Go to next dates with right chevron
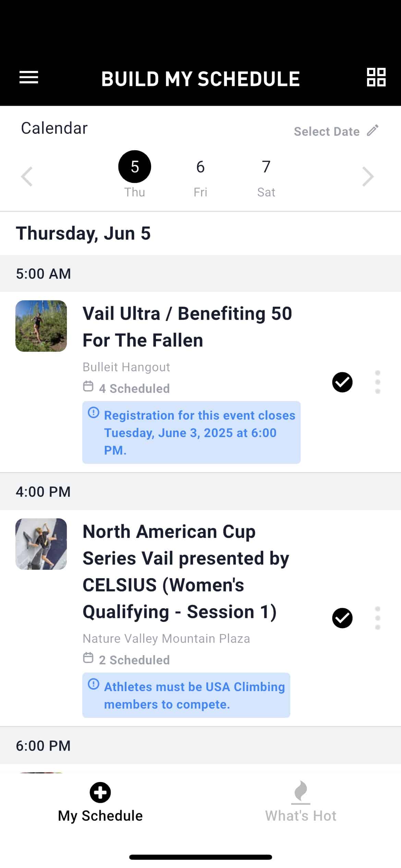 pyautogui.click(x=368, y=177)
